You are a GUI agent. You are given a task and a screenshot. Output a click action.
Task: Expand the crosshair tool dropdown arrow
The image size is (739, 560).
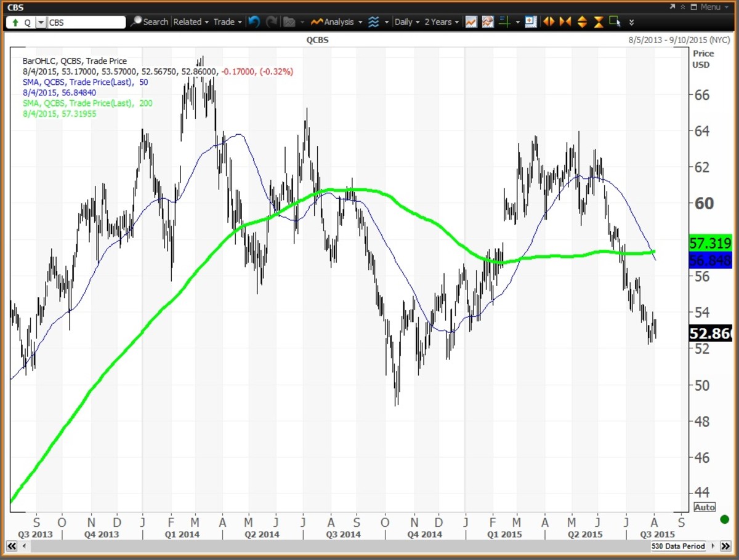click(x=518, y=22)
